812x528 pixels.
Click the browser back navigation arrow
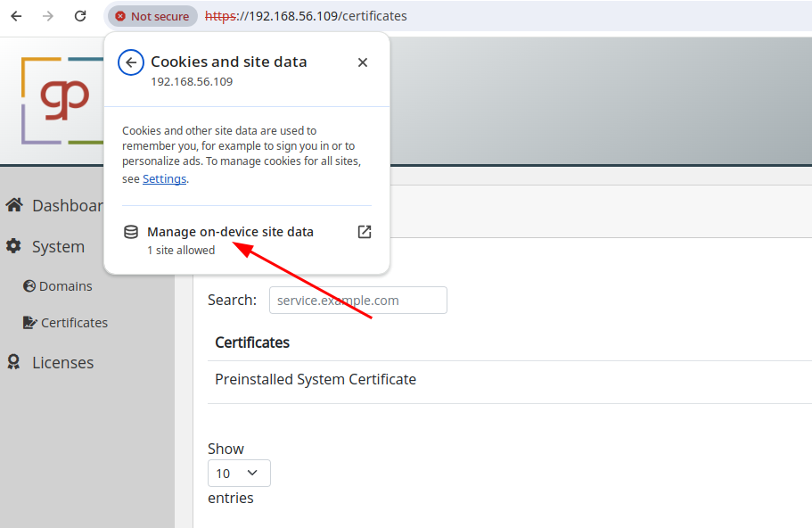click(x=15, y=15)
